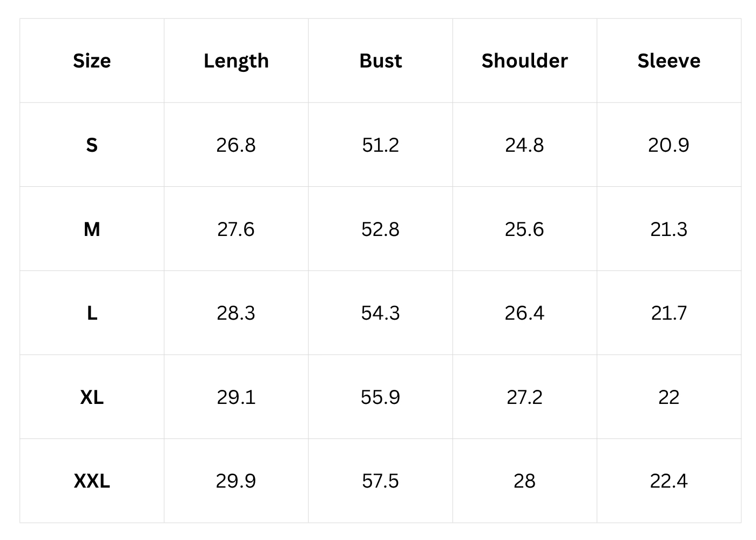756x540 pixels.
Task: Click the Bust column header
Action: click(x=380, y=60)
